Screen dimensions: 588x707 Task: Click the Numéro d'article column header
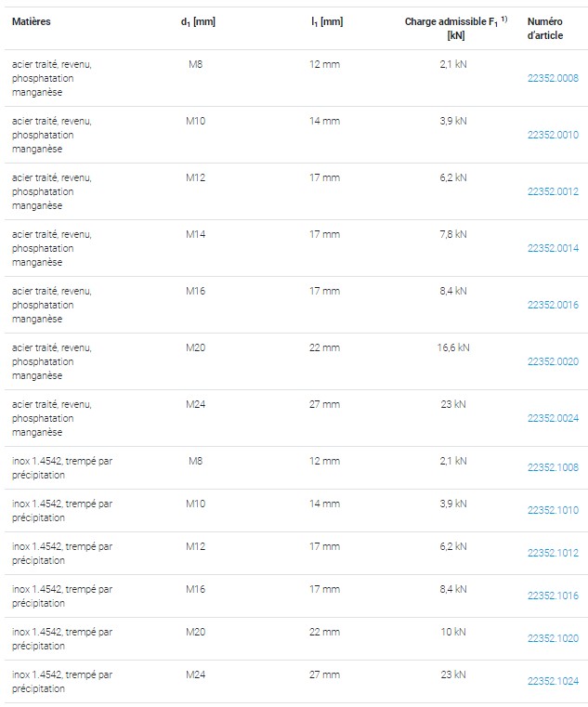(x=545, y=28)
